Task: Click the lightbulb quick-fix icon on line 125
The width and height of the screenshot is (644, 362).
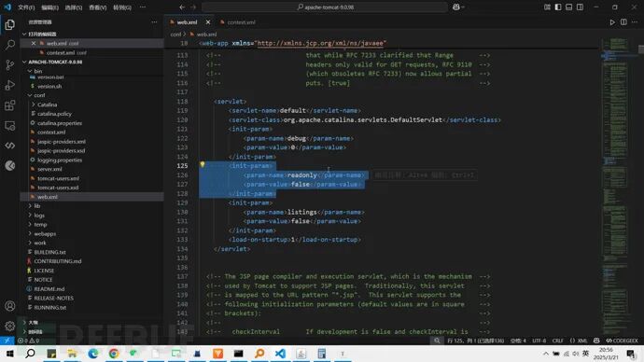Action: tap(203, 164)
